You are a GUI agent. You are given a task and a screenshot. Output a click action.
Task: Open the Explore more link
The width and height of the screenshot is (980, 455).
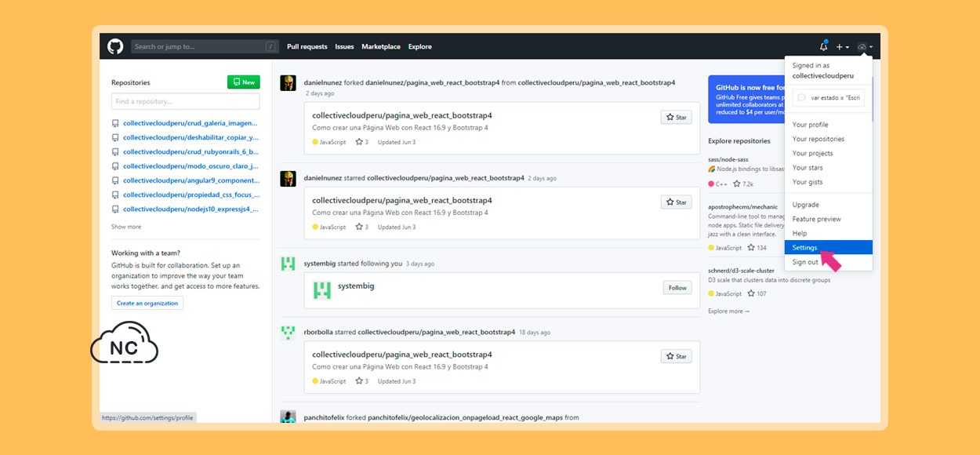(728, 311)
